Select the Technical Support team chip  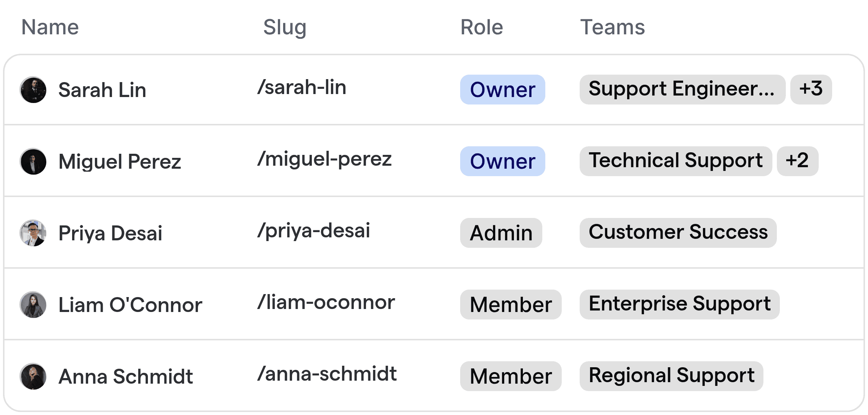point(676,161)
